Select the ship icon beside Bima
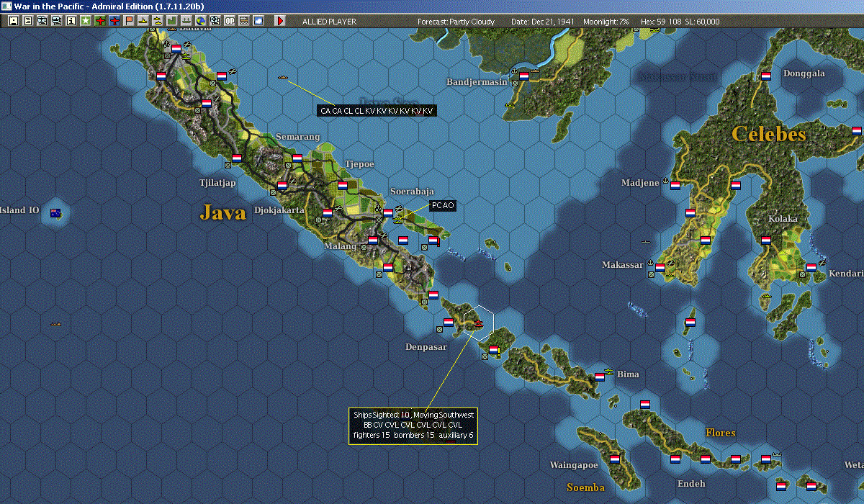Viewport: 864px width, 504px height. pyautogui.click(x=610, y=372)
